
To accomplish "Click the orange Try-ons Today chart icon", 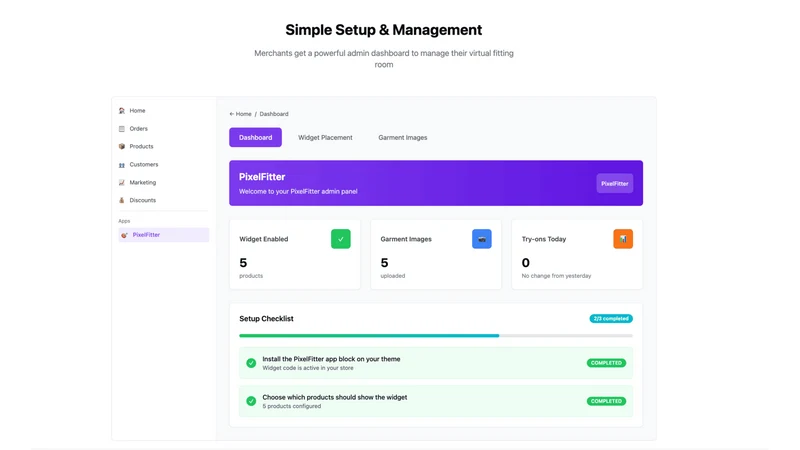I will (623, 239).
